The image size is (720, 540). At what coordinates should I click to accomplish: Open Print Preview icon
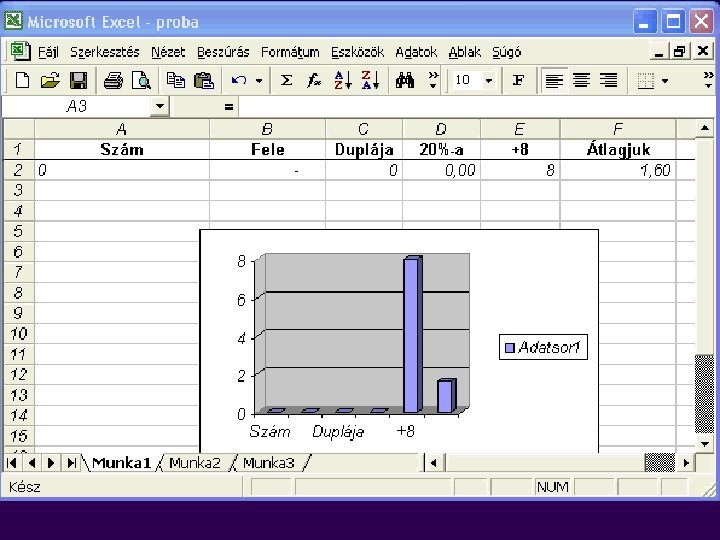tap(141, 80)
